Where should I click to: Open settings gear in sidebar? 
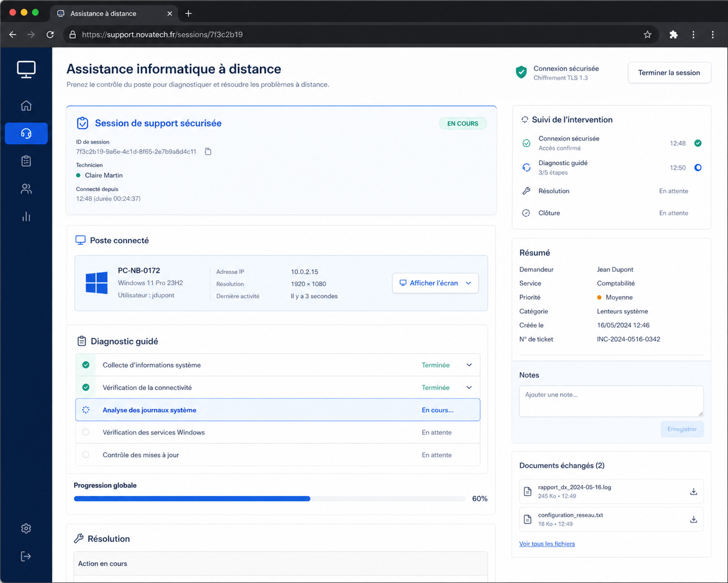(26, 528)
